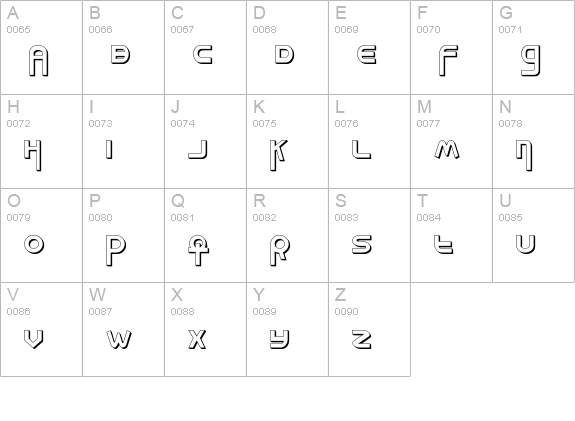
Task: Open the letter O glyph 0079
Action: pyautogui.click(x=41, y=235)
